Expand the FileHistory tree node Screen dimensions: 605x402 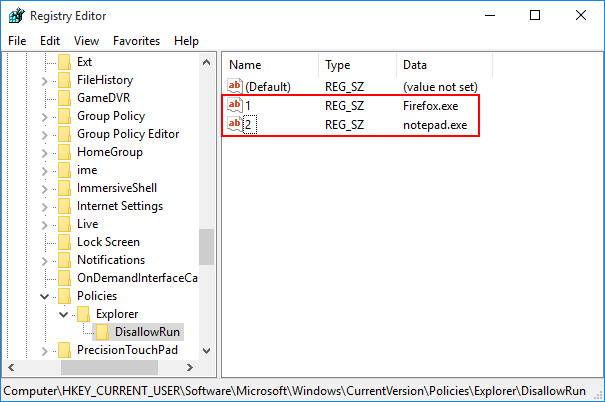click(x=45, y=80)
